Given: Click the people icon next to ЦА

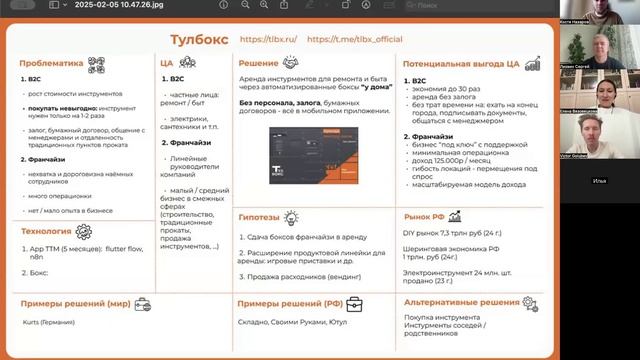Looking at the screenshot, I should [188, 62].
